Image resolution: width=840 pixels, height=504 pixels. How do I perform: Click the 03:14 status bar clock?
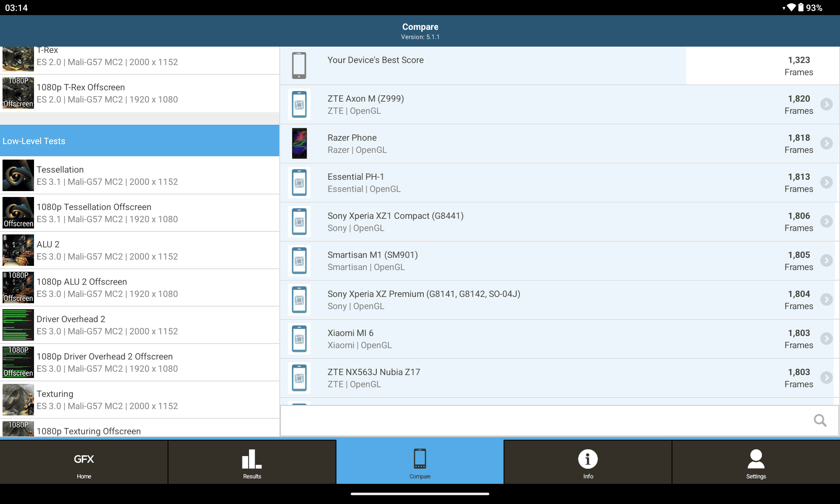16,8
